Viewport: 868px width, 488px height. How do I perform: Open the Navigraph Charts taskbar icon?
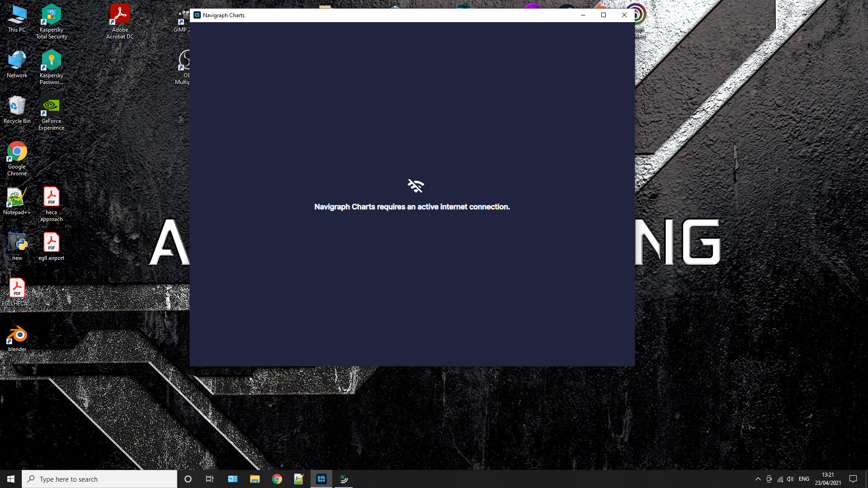point(321,479)
